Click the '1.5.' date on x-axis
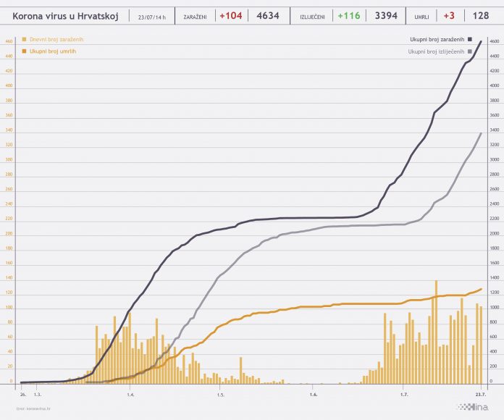 pyautogui.click(x=220, y=394)
